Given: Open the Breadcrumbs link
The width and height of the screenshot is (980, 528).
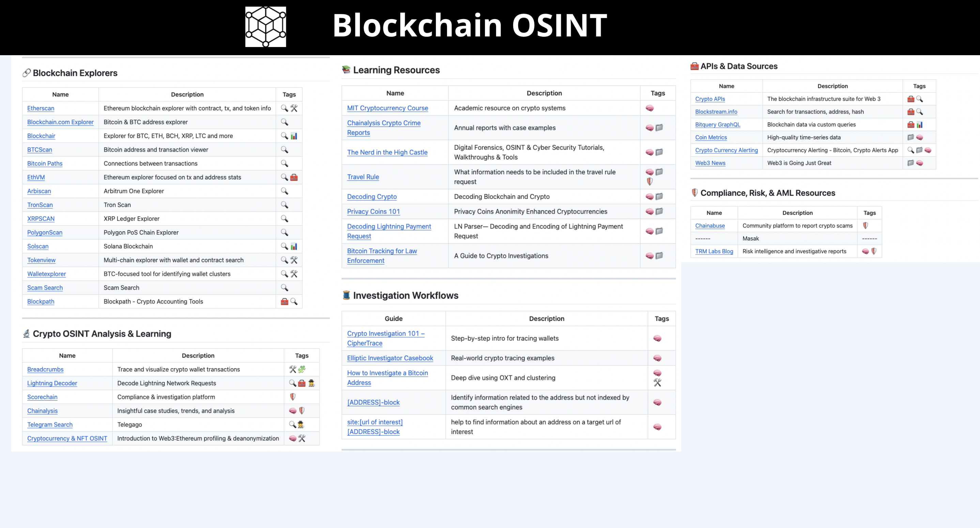Looking at the screenshot, I should pos(45,369).
